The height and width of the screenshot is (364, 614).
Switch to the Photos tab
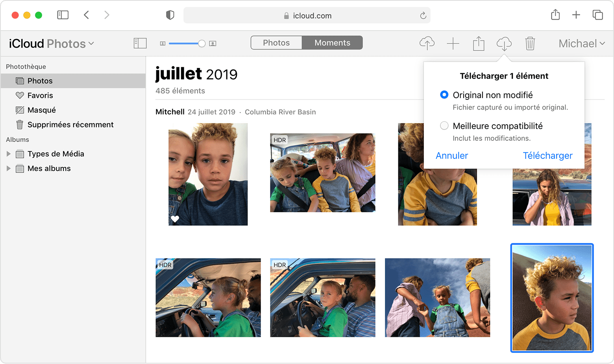pos(276,42)
